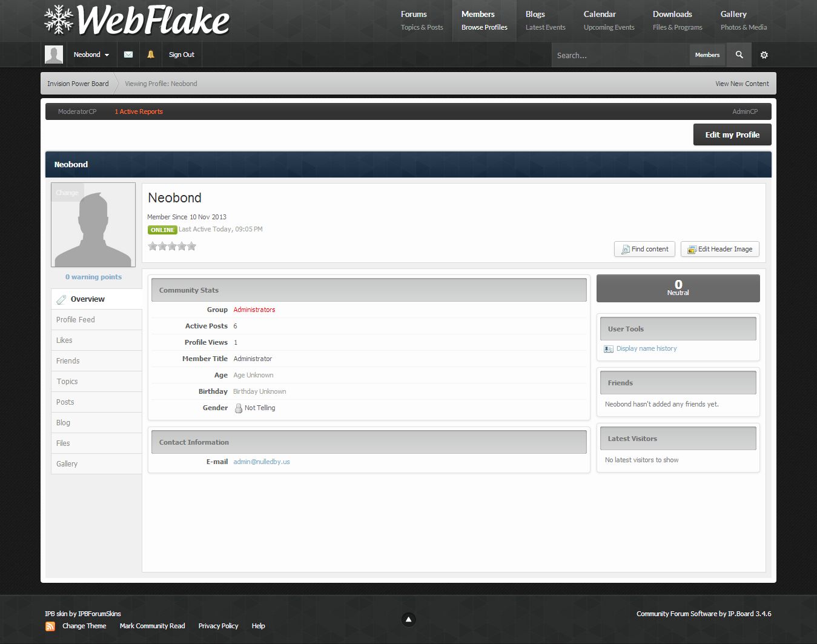Click the Change Theme link
This screenshot has width=817, height=644.
click(84, 626)
